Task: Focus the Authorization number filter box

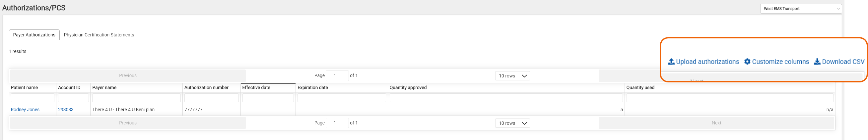Action: click(x=211, y=98)
